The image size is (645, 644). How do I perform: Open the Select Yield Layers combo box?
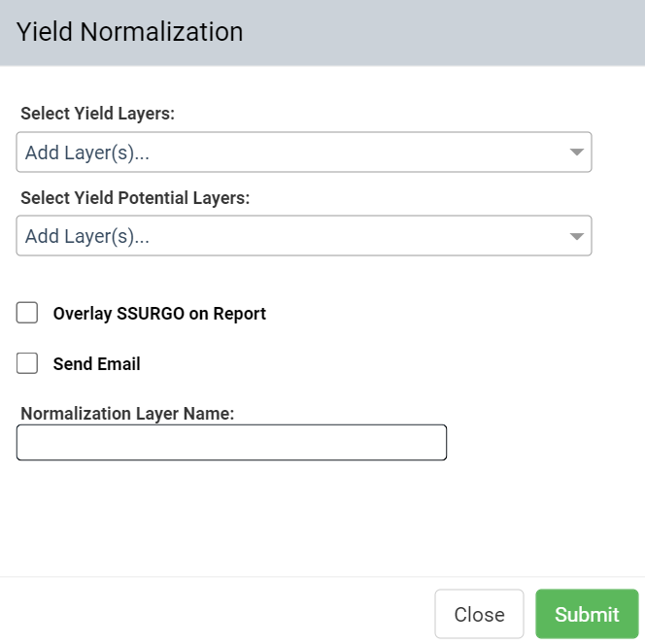tap(304, 153)
